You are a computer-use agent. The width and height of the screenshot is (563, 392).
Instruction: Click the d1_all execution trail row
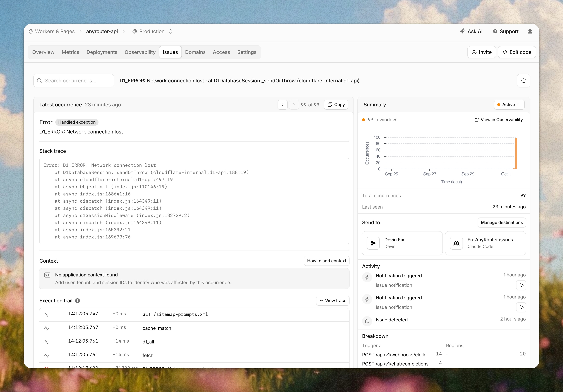pyautogui.click(x=194, y=342)
